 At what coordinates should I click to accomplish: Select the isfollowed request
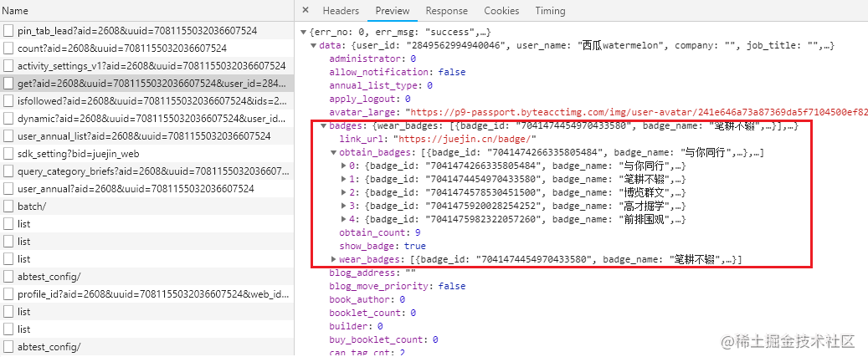click(146, 101)
